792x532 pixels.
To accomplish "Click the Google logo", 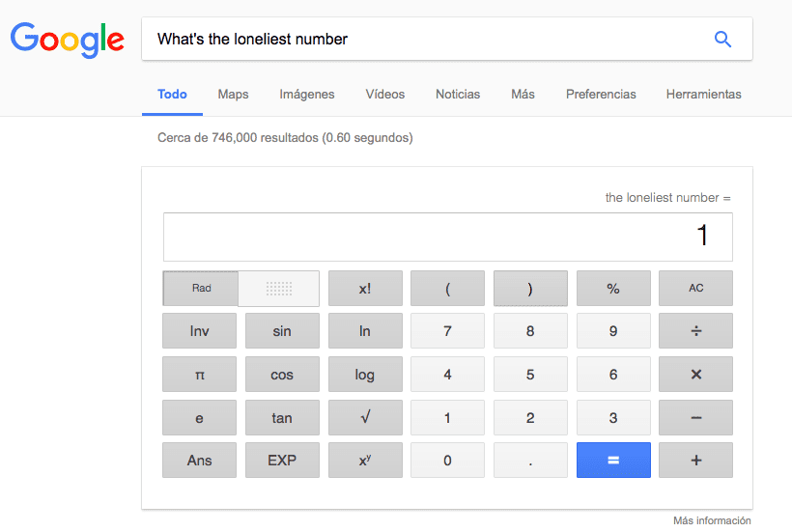I will pos(68,39).
